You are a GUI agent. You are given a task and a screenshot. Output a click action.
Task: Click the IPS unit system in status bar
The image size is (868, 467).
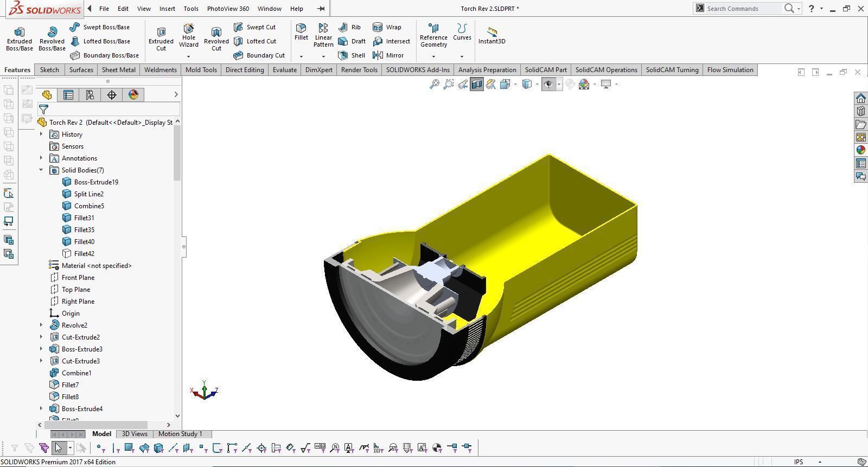click(799, 462)
